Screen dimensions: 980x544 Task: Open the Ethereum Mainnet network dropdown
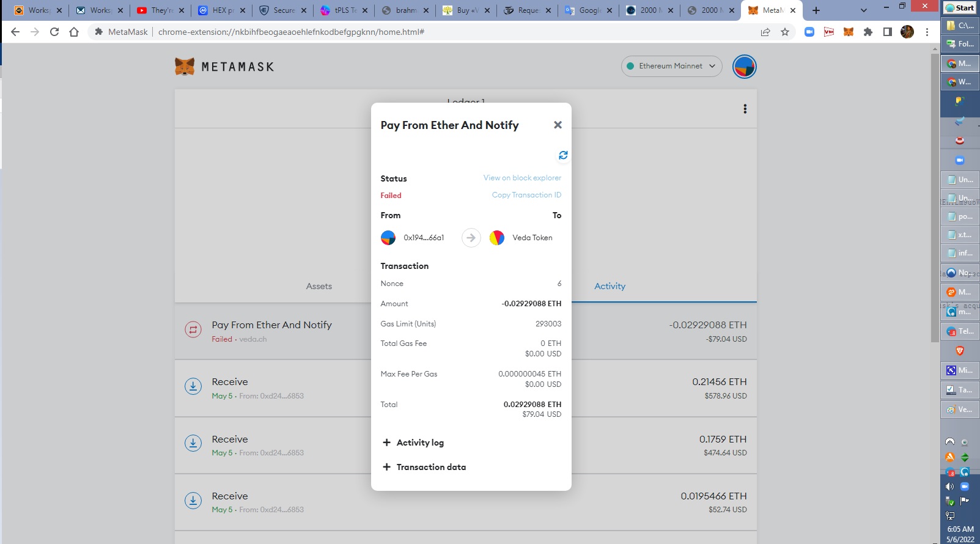[x=671, y=66]
